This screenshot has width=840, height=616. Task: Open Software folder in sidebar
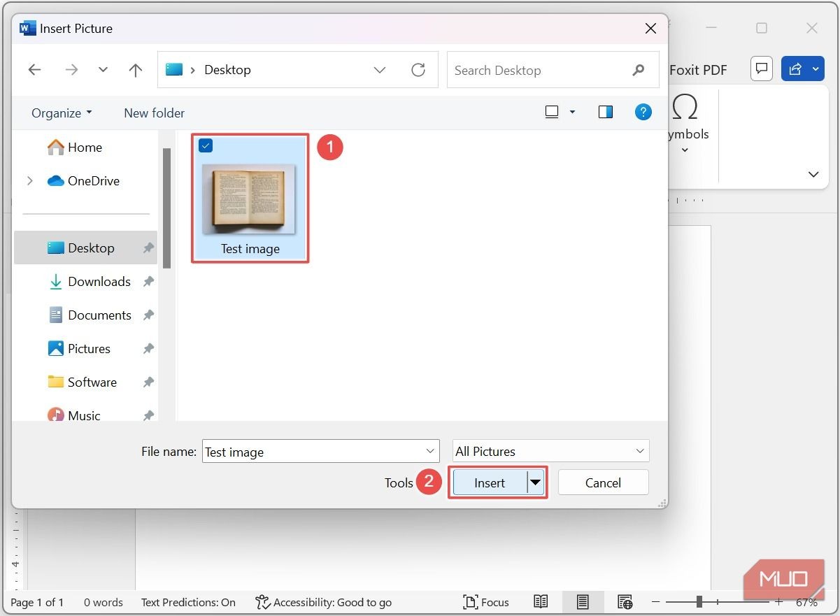point(83,382)
